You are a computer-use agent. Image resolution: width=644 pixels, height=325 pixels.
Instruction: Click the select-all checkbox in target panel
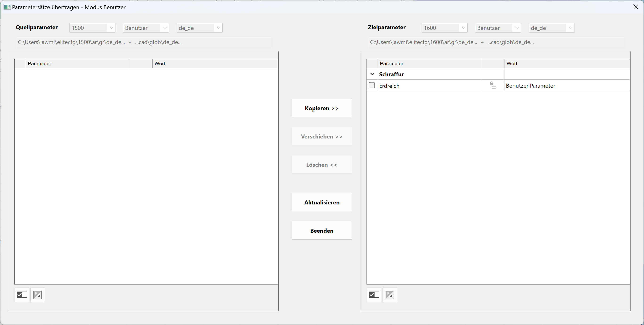[374, 295]
